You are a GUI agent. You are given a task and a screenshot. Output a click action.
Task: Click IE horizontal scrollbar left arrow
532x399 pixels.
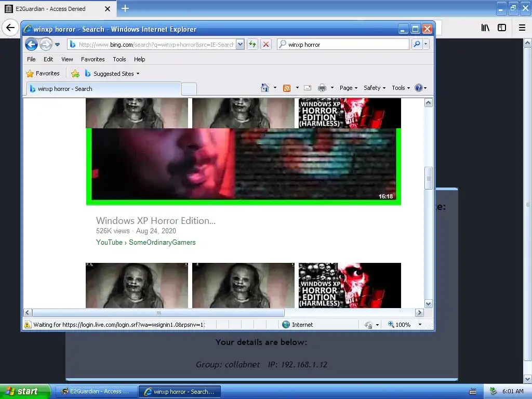click(x=28, y=312)
